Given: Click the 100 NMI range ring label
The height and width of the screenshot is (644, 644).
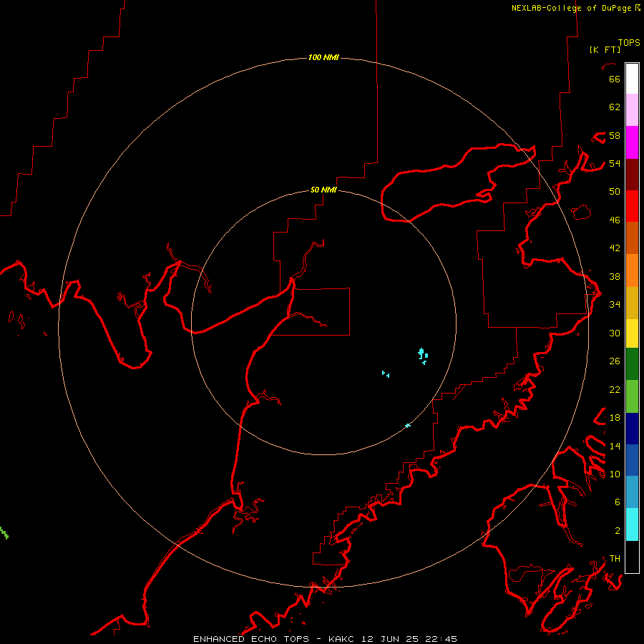Looking at the screenshot, I should click(x=323, y=57).
